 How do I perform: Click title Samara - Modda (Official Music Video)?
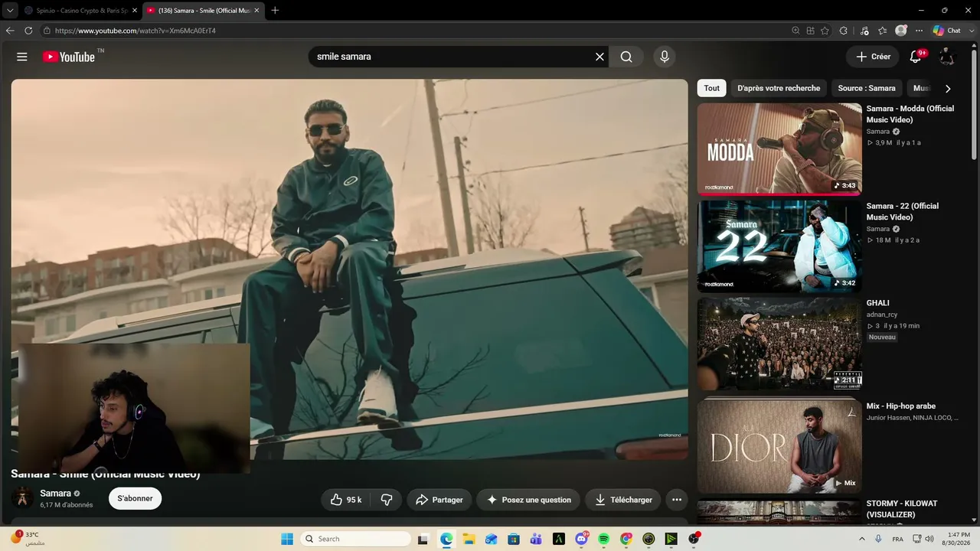point(910,114)
